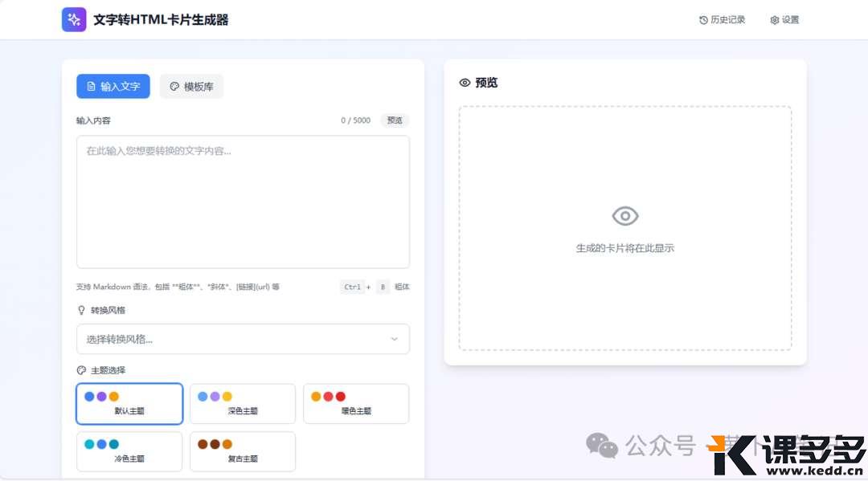Screen dimensions: 868x481
Task: Open the 选择转换风格 dropdown
Action: click(243, 339)
